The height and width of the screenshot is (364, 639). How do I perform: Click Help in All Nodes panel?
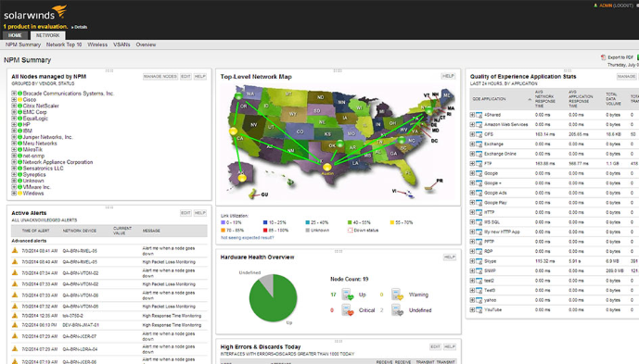(199, 77)
